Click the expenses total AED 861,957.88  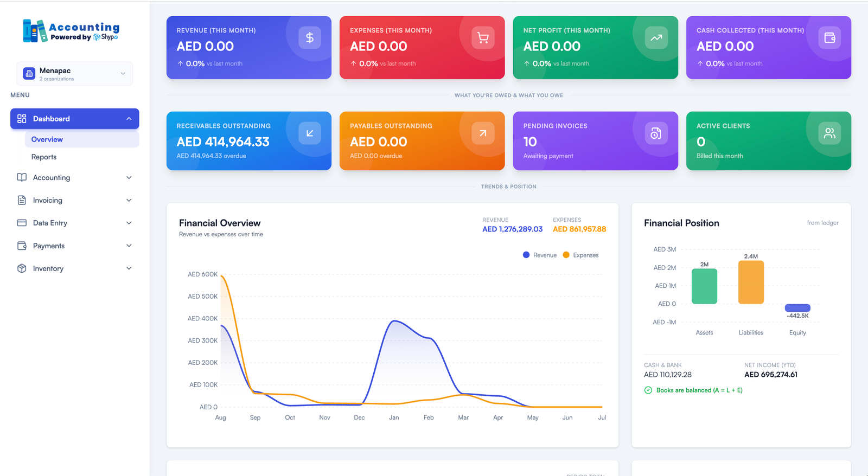tap(579, 229)
